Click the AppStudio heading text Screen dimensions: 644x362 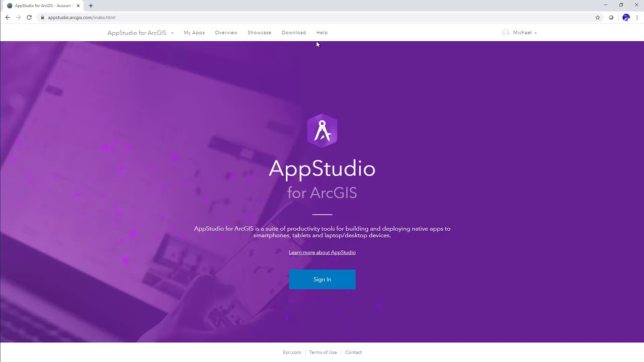click(322, 168)
